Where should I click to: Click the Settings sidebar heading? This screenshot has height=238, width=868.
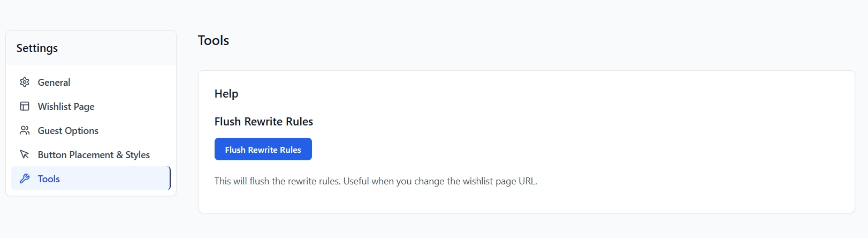[37, 48]
